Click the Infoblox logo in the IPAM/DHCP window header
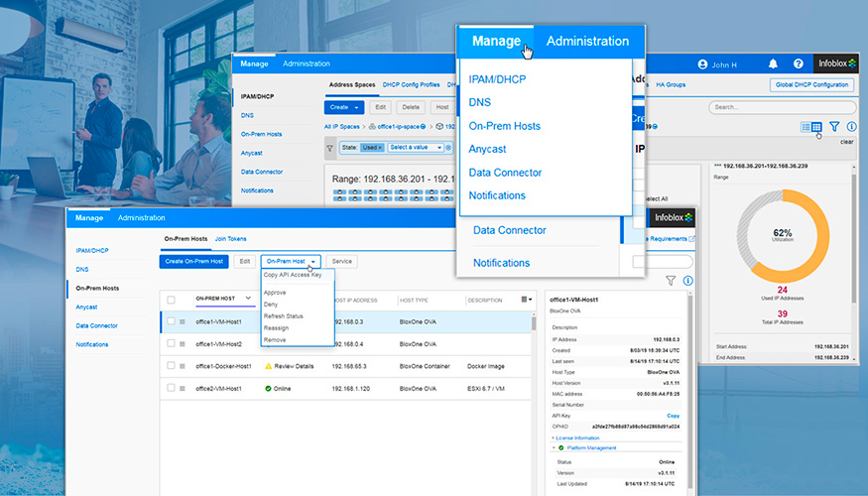This screenshot has height=496, width=868. point(837,63)
